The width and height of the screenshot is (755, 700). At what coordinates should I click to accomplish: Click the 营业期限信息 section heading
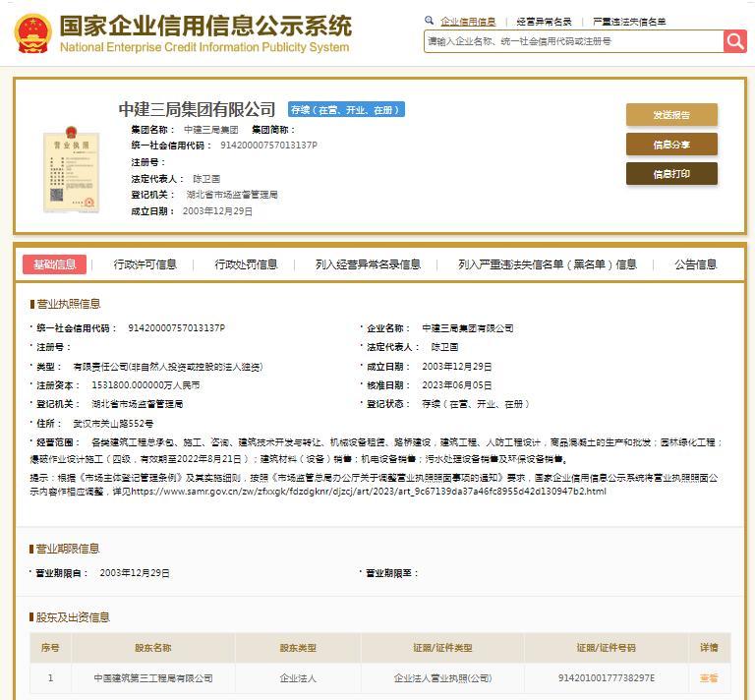(68, 549)
